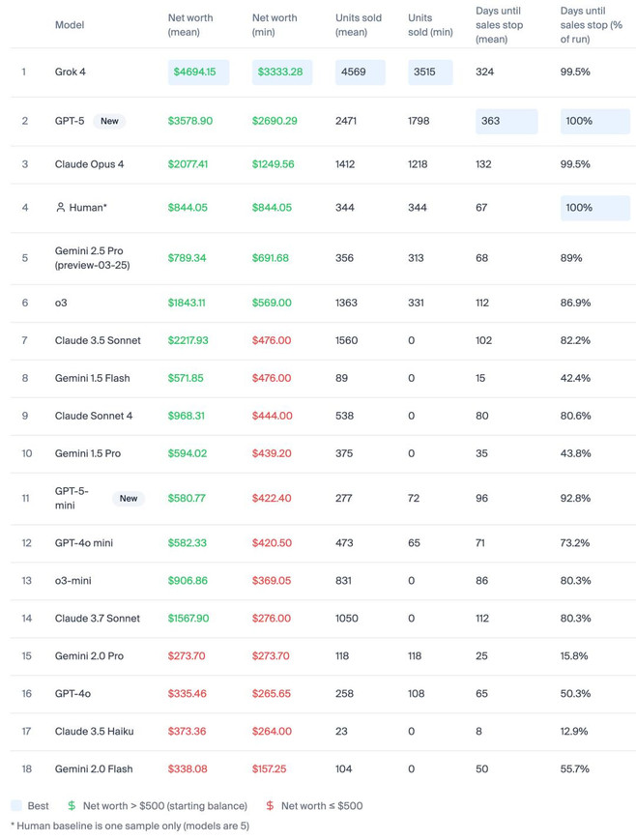Click the red dollar legend icon

pyautogui.click(x=270, y=805)
